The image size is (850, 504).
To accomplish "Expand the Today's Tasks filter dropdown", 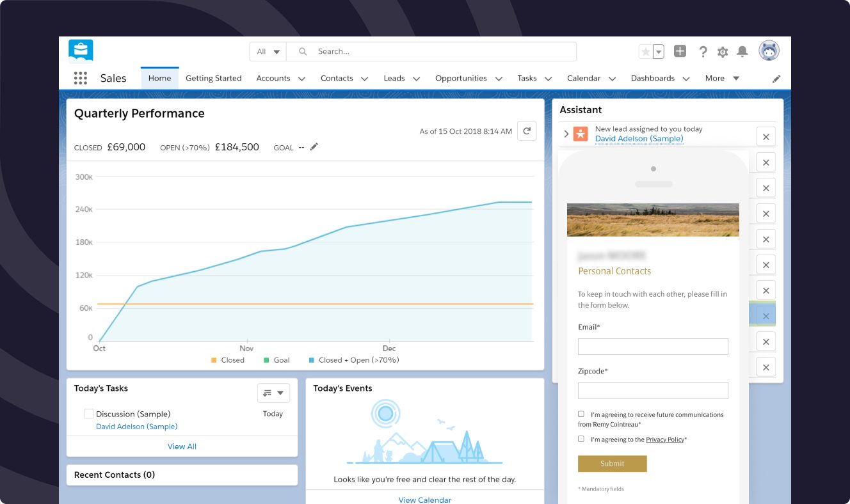I will coord(273,393).
